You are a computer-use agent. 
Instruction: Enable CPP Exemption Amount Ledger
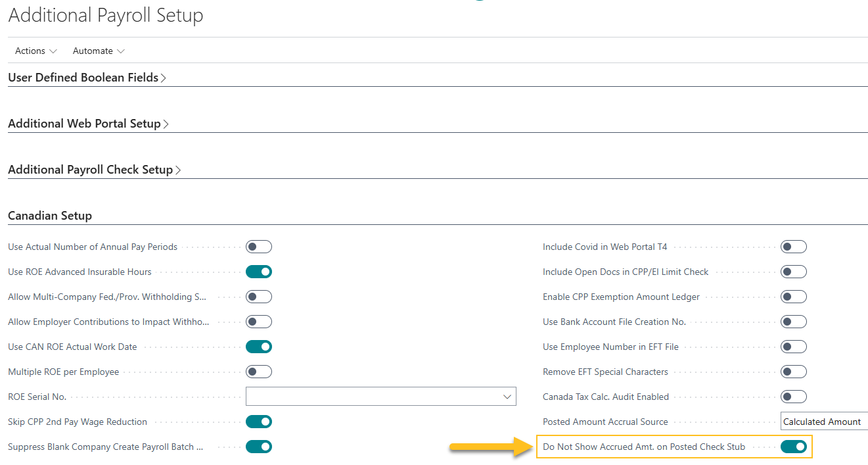click(793, 297)
